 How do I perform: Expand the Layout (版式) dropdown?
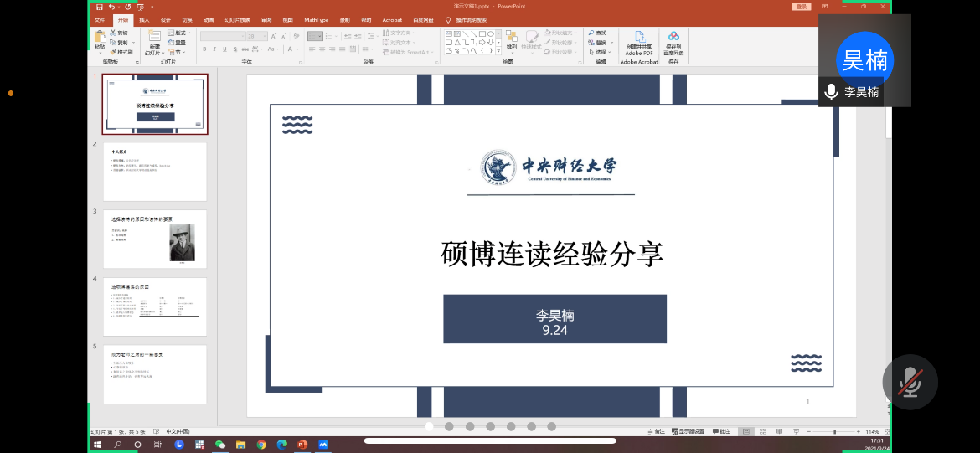click(178, 33)
